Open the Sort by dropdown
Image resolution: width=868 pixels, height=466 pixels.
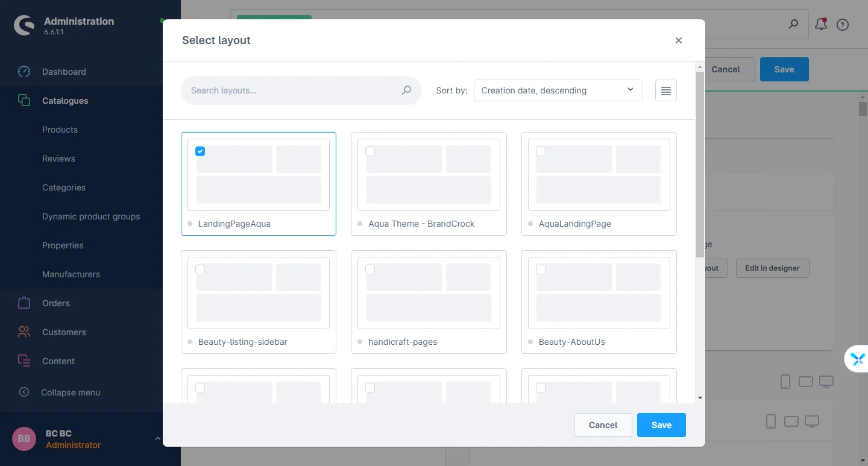pyautogui.click(x=558, y=90)
